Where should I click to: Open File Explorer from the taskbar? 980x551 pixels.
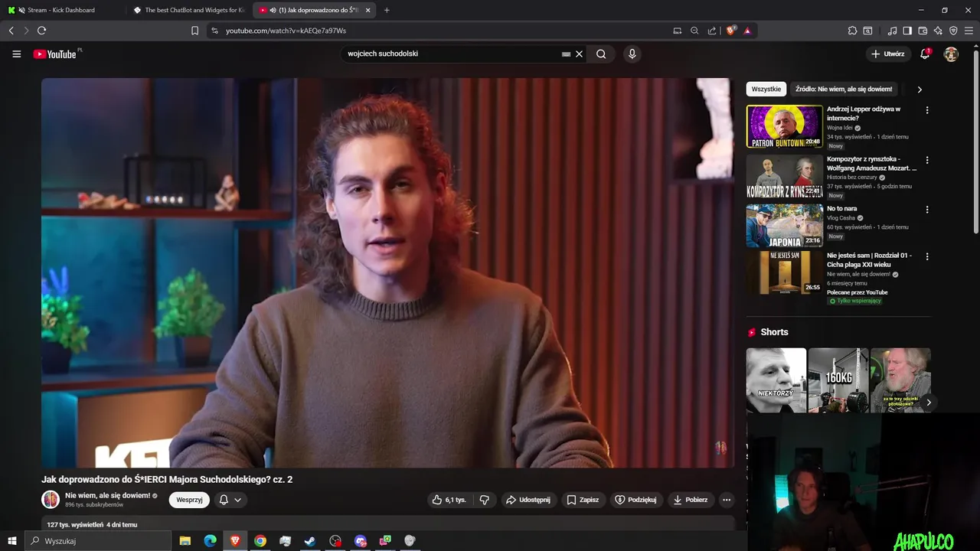point(185,541)
